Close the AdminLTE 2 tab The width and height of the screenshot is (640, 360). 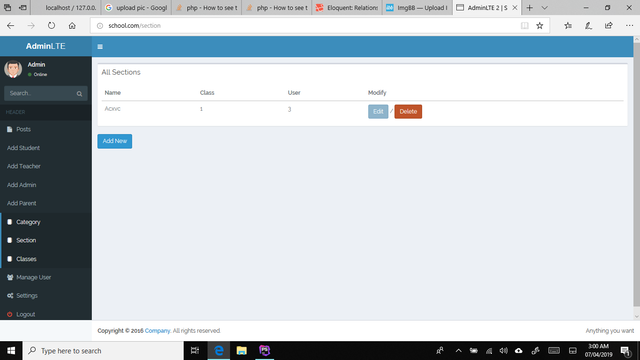[515, 8]
